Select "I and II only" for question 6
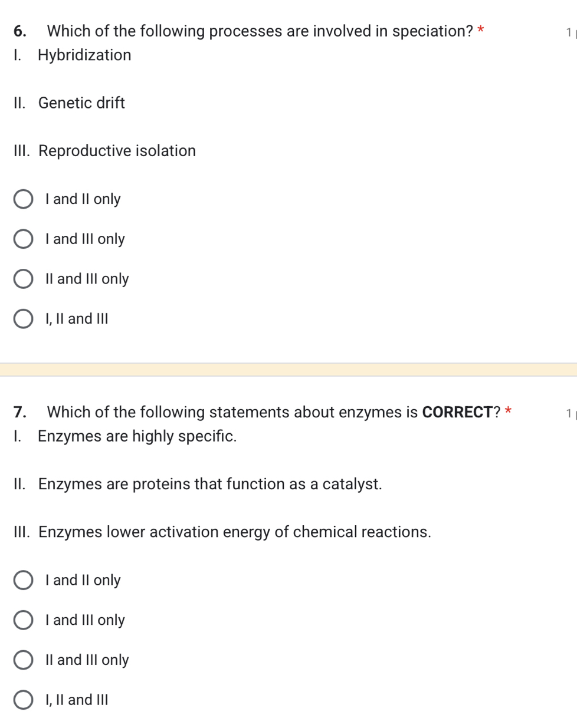 24,199
